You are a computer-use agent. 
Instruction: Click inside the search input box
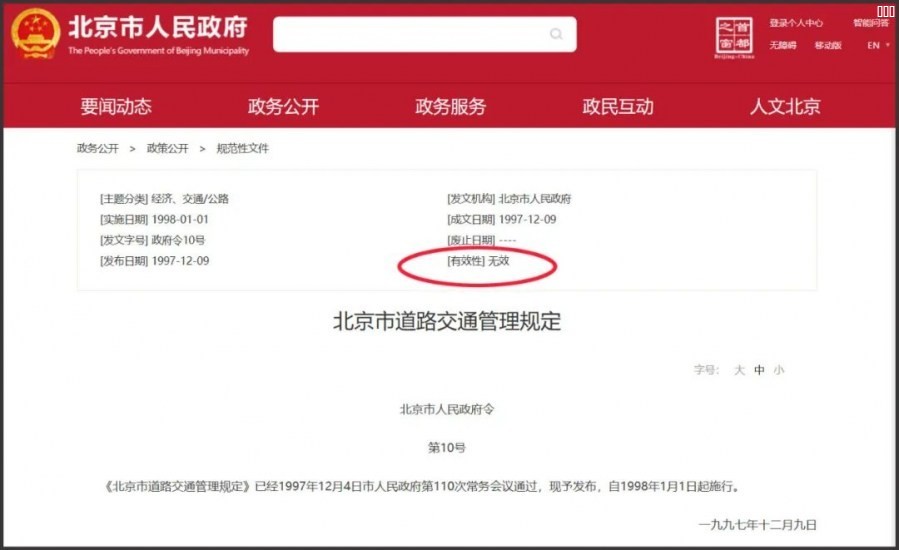click(410, 35)
